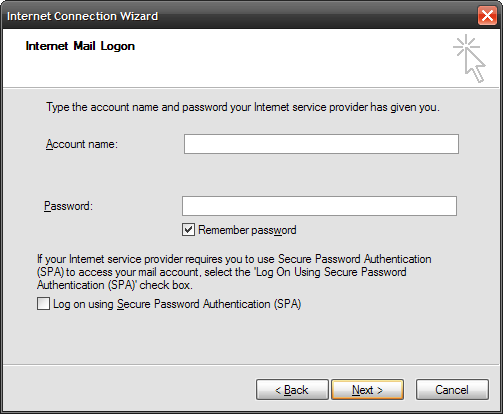The image size is (503, 414).
Task: Proceed with the Next button
Action: click(367, 389)
